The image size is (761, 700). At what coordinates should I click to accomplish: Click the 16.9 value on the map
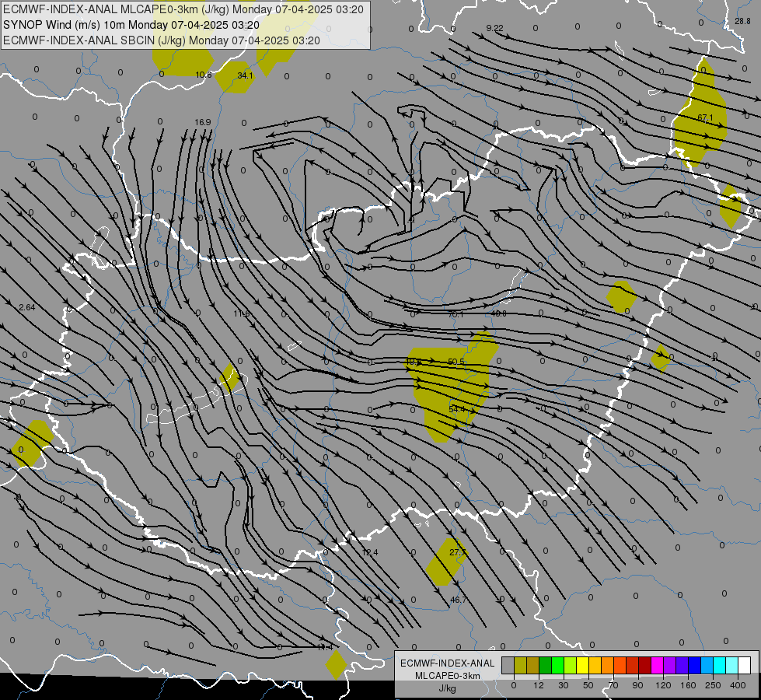tap(203, 122)
